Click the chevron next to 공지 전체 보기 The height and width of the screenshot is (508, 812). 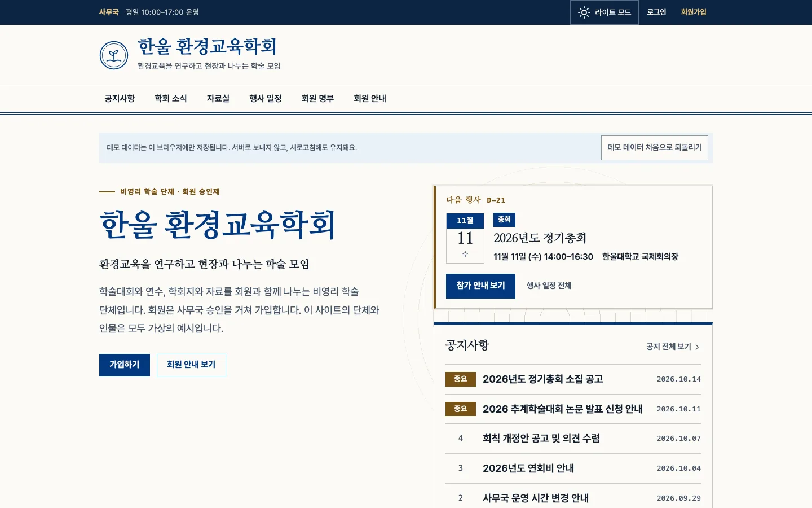697,347
